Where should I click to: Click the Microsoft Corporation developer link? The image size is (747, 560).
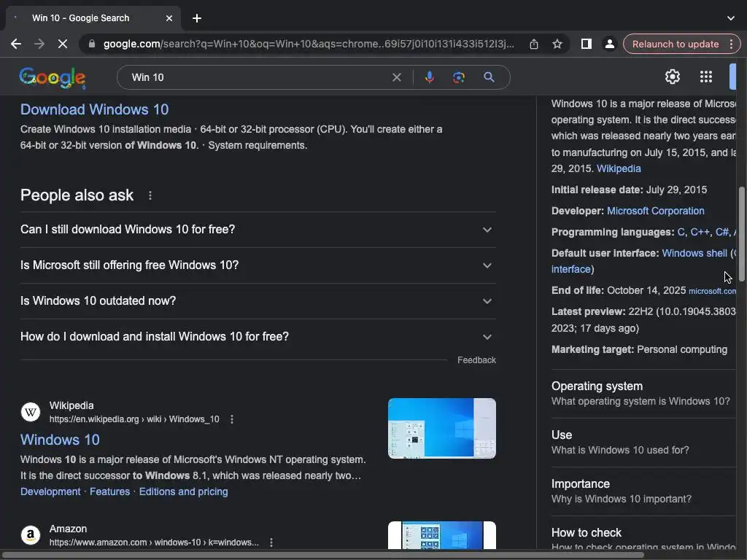656,211
